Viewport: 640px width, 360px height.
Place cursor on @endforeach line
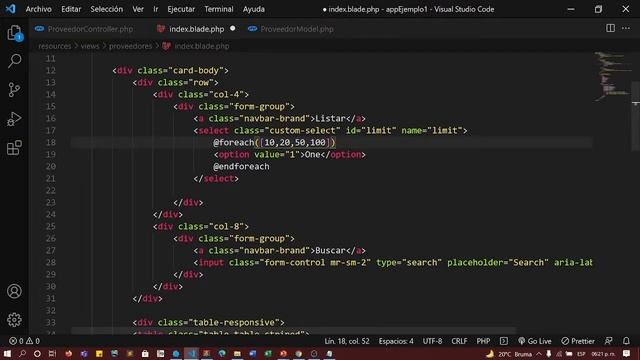tap(241, 167)
